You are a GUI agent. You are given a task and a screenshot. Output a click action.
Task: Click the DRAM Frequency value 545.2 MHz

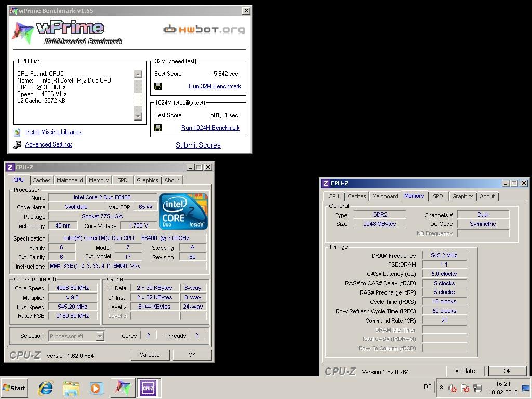(444, 255)
